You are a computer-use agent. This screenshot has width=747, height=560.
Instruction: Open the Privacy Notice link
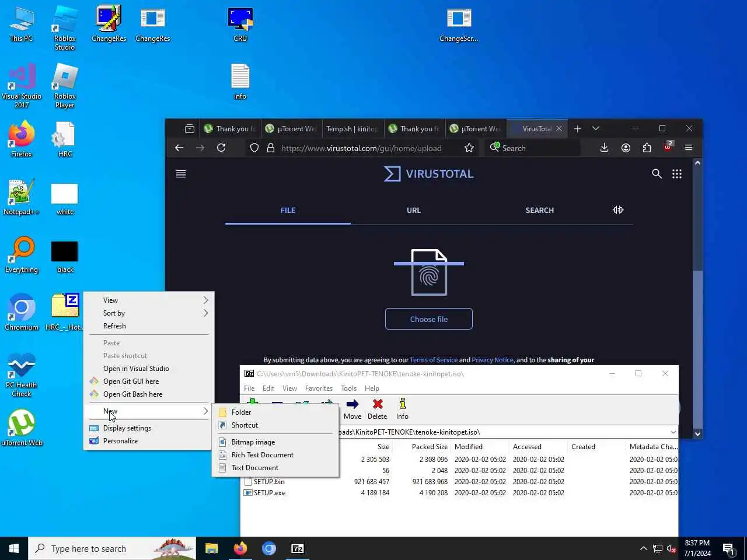(x=493, y=360)
